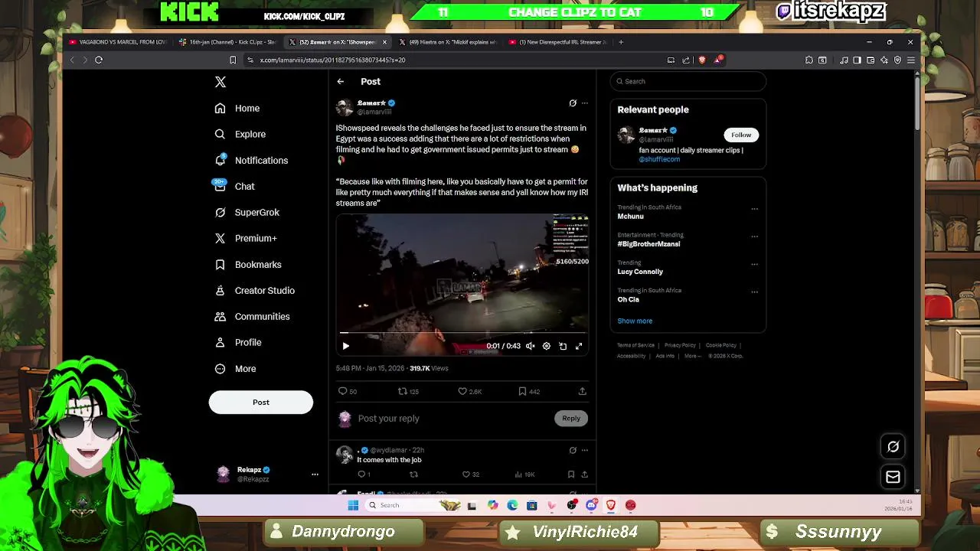Open the Brave Shields icon

coord(702,60)
